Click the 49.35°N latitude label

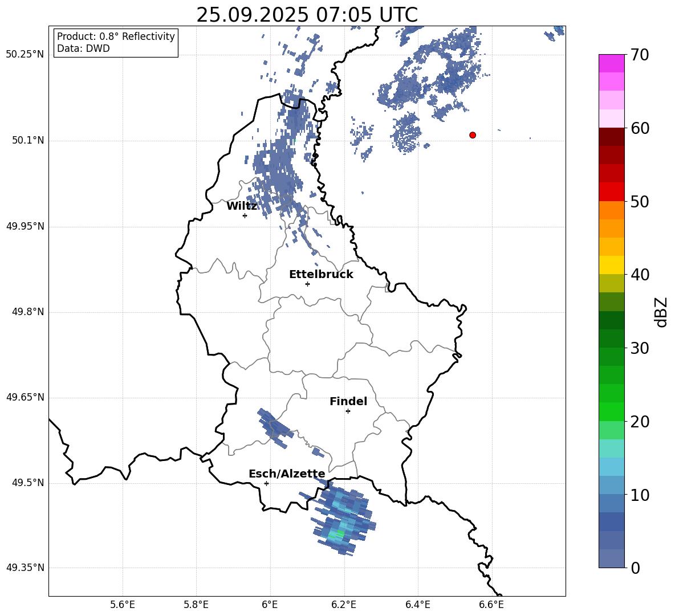coord(25,568)
